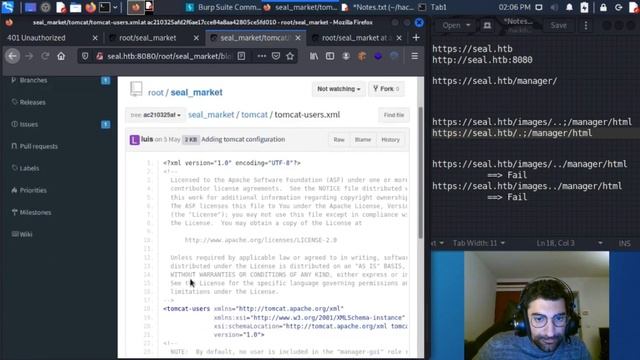Click the orange FoxyProxy extension icon
The height and width of the screenshot is (360, 640).
click(x=362, y=56)
